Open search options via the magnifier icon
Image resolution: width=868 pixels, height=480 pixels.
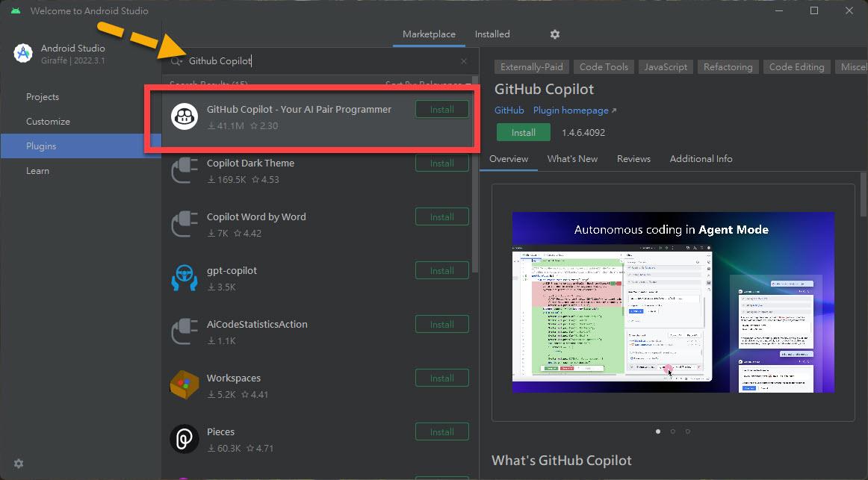pos(177,61)
